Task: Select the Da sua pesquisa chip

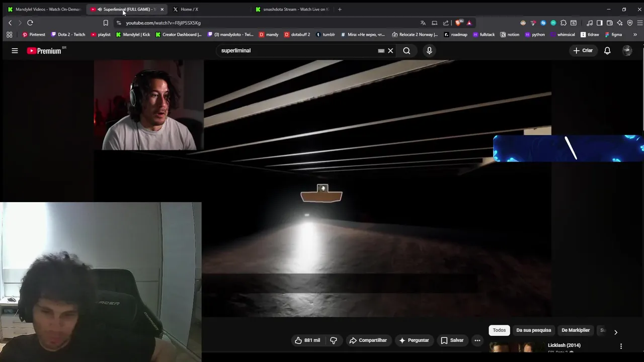Action: click(533, 330)
